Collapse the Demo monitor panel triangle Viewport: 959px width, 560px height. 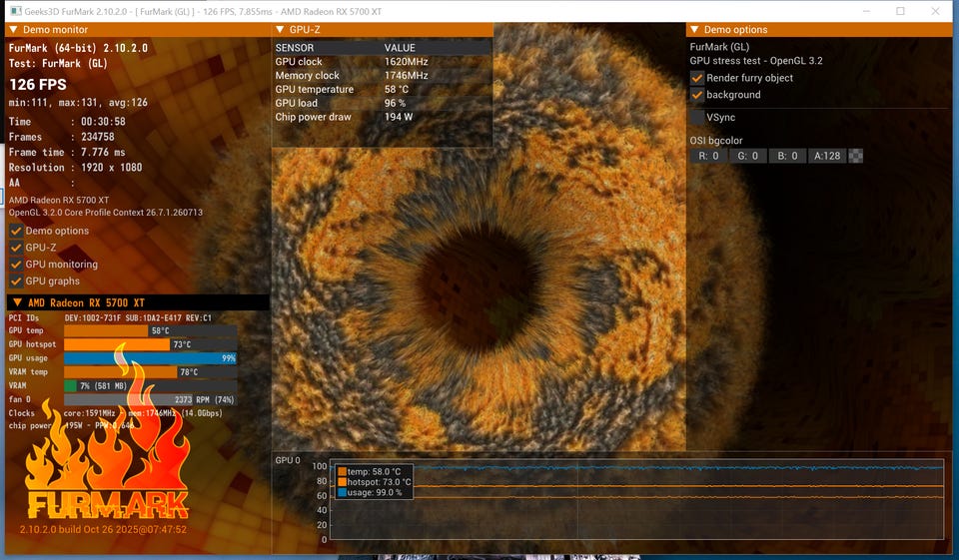coord(13,29)
